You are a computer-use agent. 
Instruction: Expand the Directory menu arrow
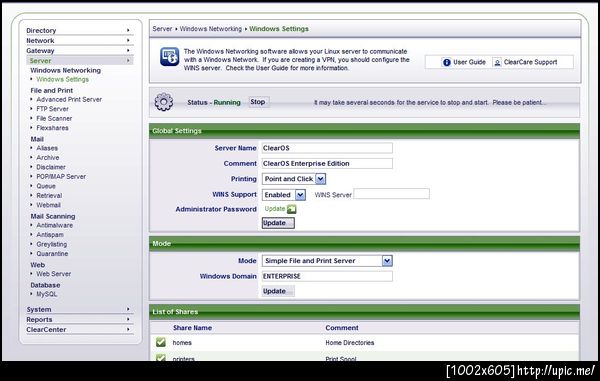pyautogui.click(x=128, y=30)
